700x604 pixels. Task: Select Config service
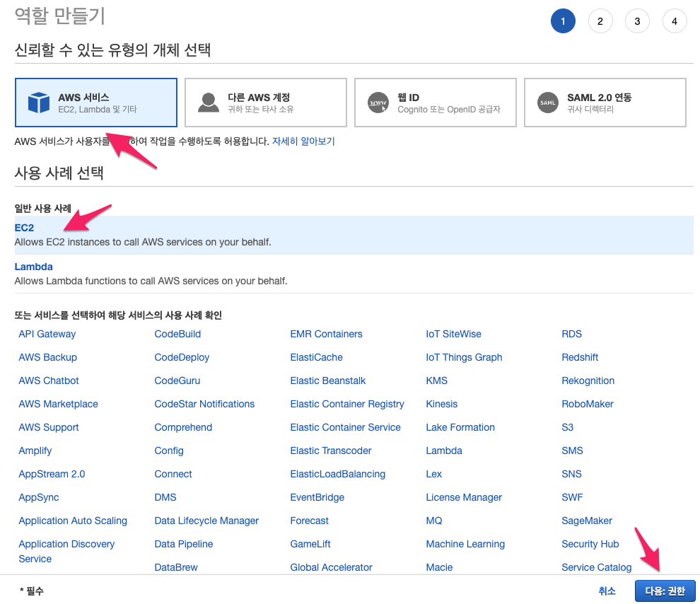(x=169, y=451)
